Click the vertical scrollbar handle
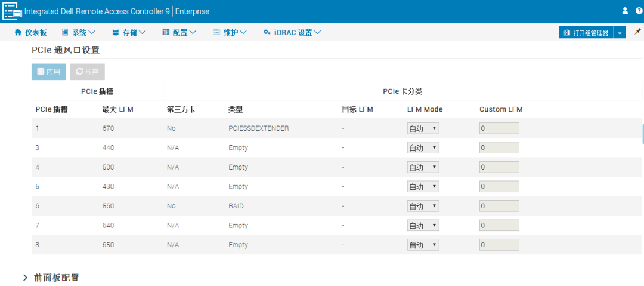Viewport: 644px width, 286px height. click(642, 133)
